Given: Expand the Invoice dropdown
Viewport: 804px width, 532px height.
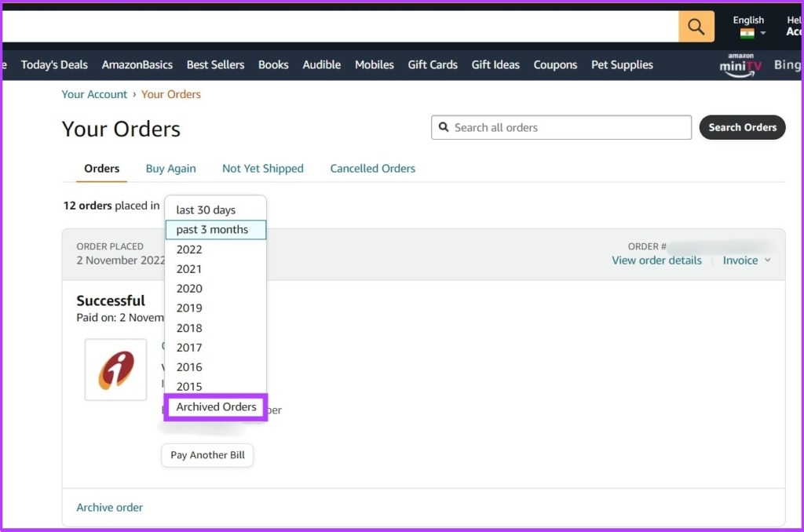Looking at the screenshot, I should pyautogui.click(x=747, y=261).
